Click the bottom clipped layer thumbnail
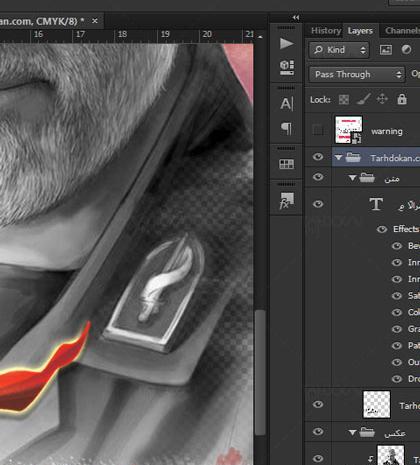This screenshot has width=420, height=465. [x=390, y=455]
